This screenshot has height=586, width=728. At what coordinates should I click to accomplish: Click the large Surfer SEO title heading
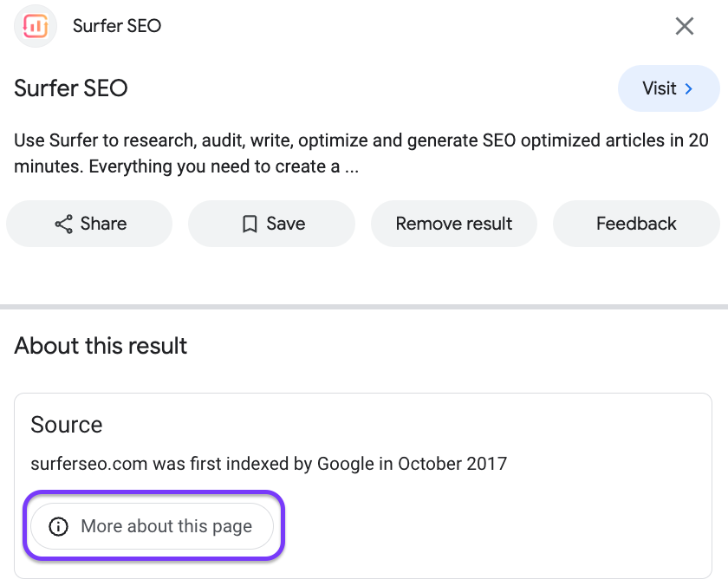click(71, 88)
